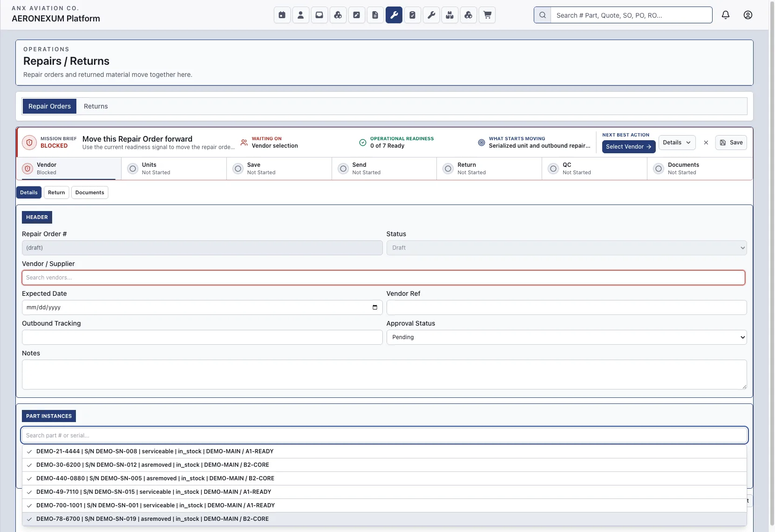Open the contacts person icon in the toolbar

tap(301, 15)
